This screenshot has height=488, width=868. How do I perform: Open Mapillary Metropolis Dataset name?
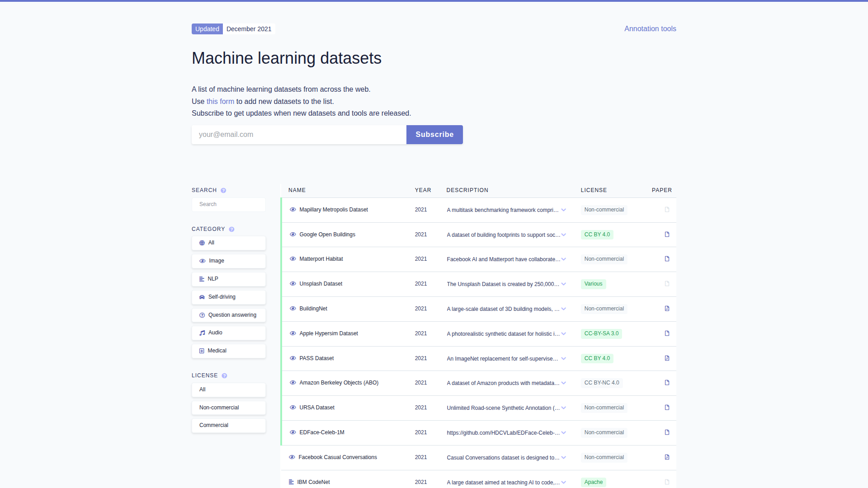334,210
